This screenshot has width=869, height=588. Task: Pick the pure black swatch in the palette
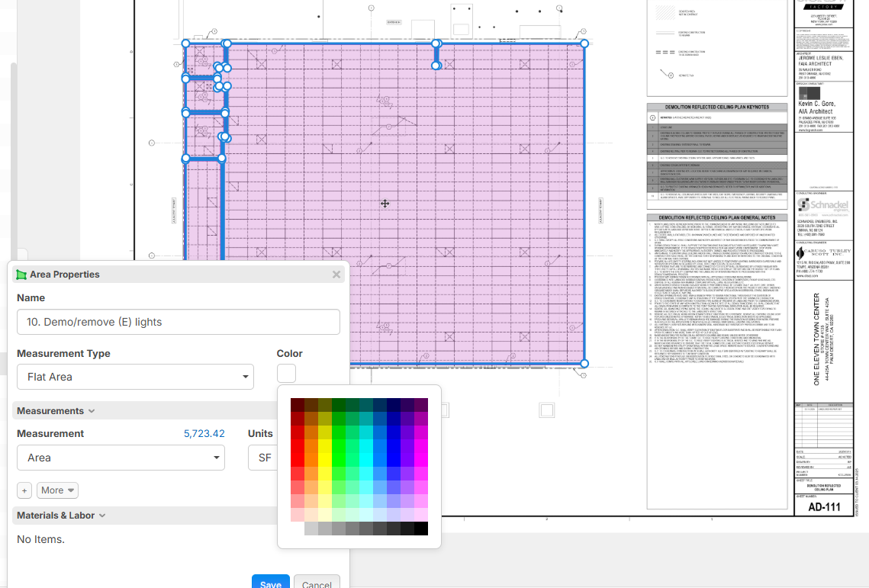(421, 529)
